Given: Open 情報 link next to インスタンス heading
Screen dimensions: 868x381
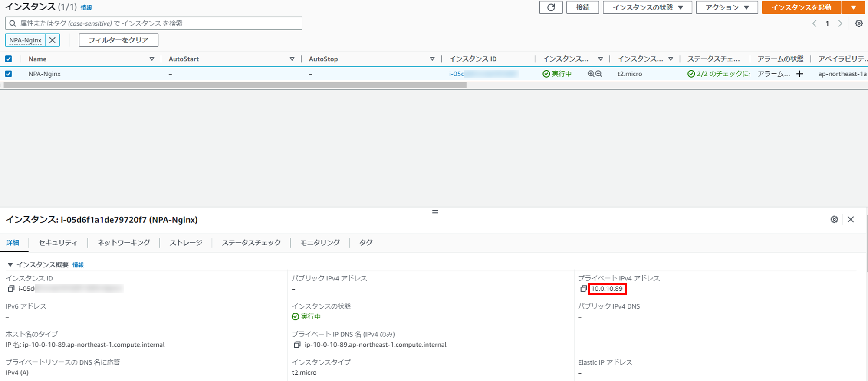Looking at the screenshot, I should 86,8.
